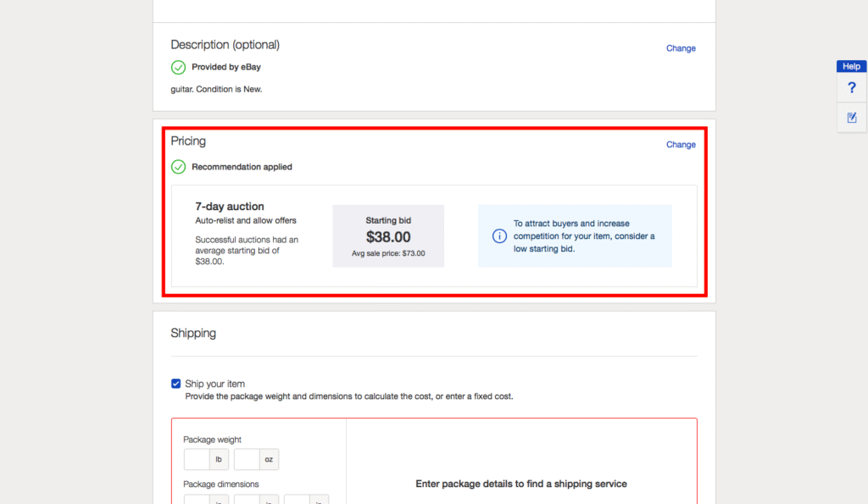The height and width of the screenshot is (504, 868).
Task: Click the 'guitar. Condition is New.' description text
Action: click(216, 89)
